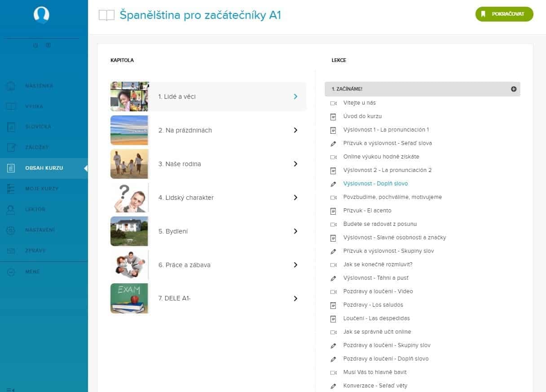Viewport: 546px width, 392px height.
Task: Click the pencil icon beside Výslovnost - Táhni a pusť
Action: click(333, 278)
